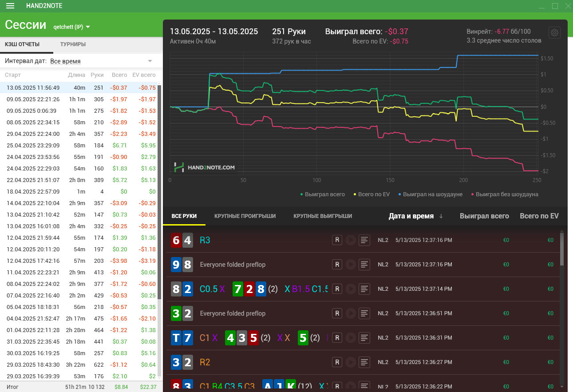Click the R button on the 9 8 hand row
Screen dimensions: 573x392
pyautogui.click(x=337, y=265)
